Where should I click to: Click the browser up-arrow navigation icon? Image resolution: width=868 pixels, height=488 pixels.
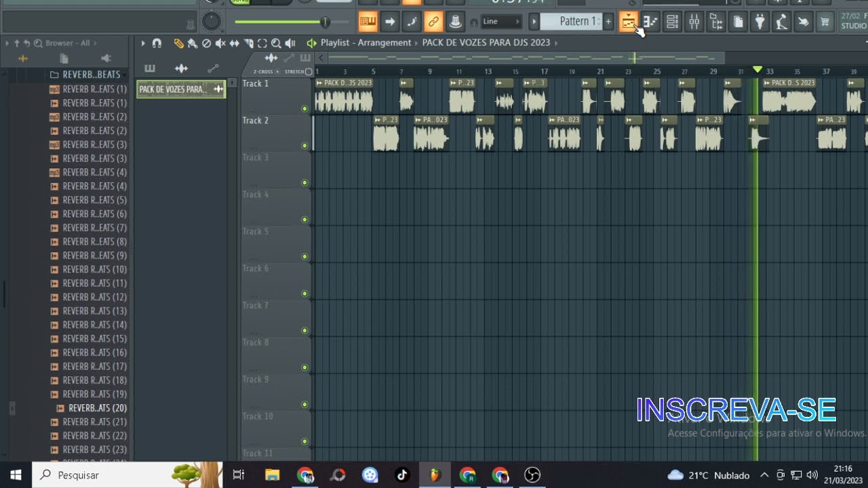click(x=17, y=43)
